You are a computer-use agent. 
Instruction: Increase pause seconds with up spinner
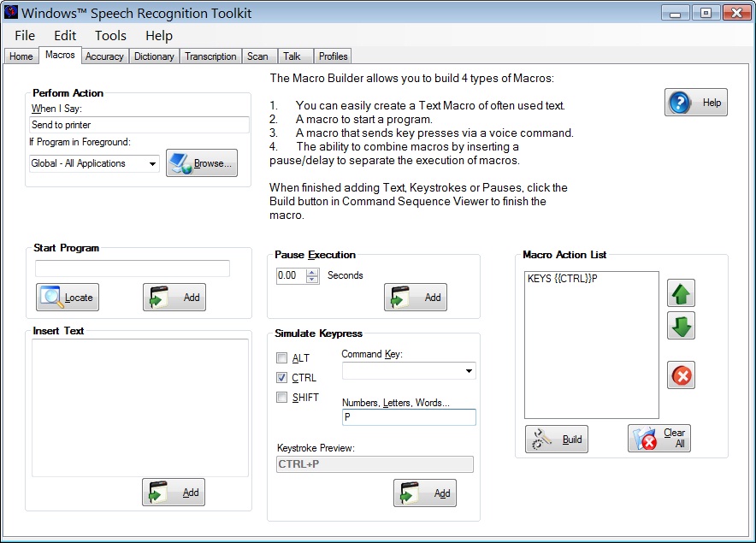tap(312, 273)
